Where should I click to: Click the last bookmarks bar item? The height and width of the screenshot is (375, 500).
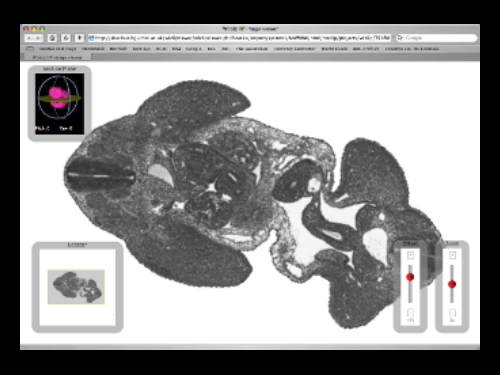point(412,49)
